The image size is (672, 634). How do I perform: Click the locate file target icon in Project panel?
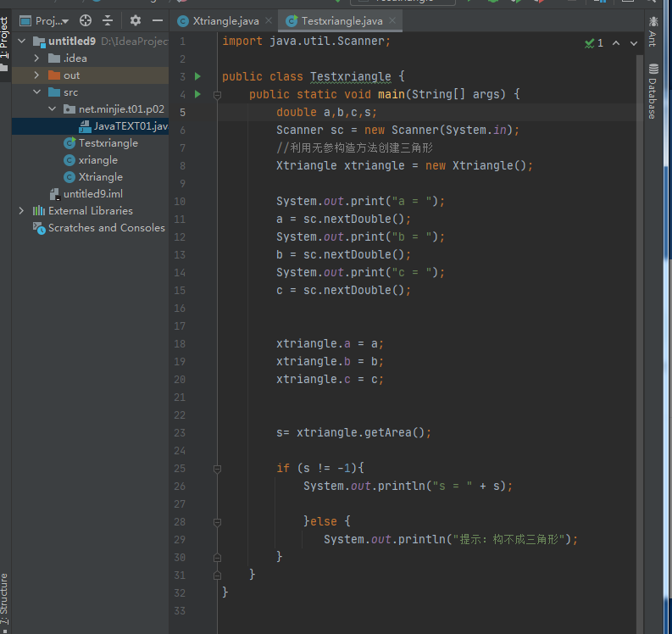tap(86, 20)
